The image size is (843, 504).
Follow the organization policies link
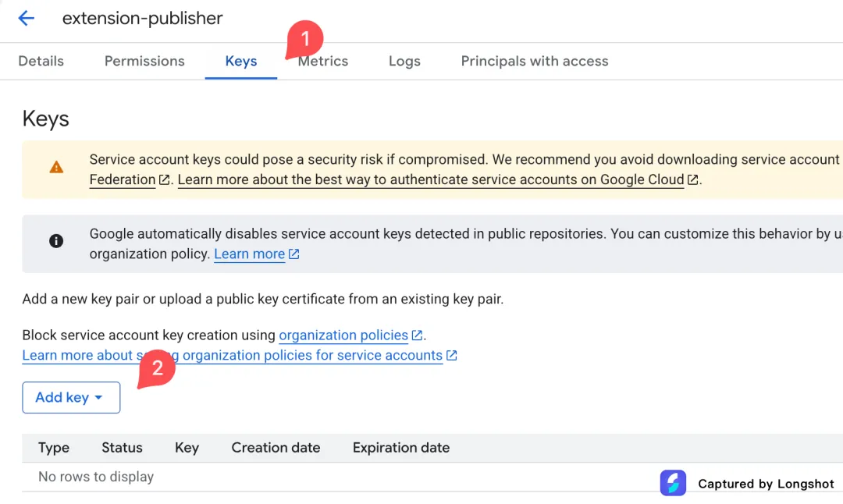click(343, 335)
